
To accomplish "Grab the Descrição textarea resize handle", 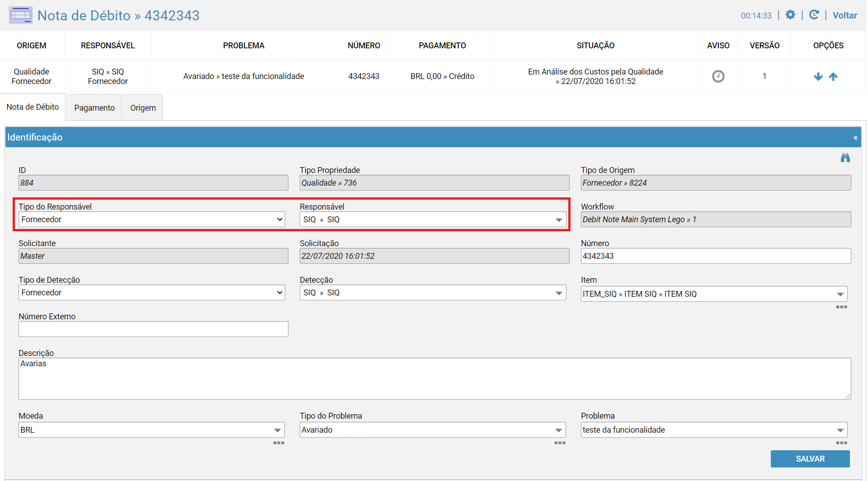I will pos(848,397).
